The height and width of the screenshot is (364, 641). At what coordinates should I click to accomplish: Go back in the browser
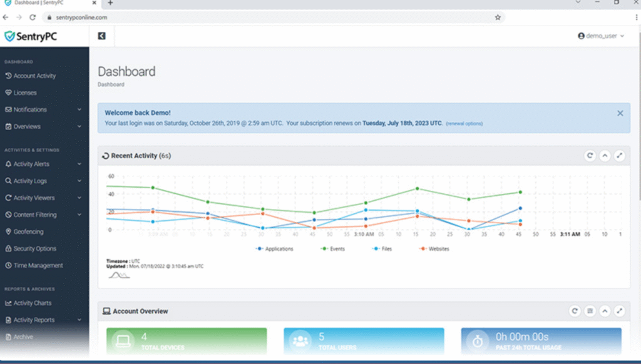[x=6, y=17]
